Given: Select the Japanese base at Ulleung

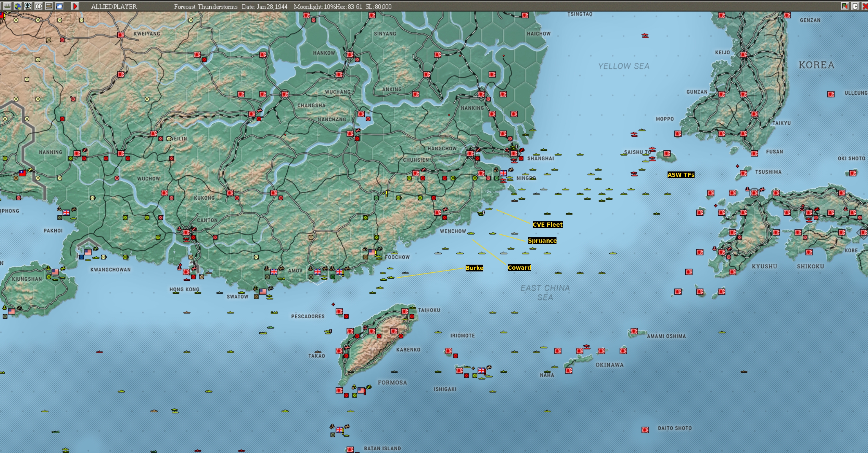Looking at the screenshot, I should pyautogui.click(x=831, y=94).
